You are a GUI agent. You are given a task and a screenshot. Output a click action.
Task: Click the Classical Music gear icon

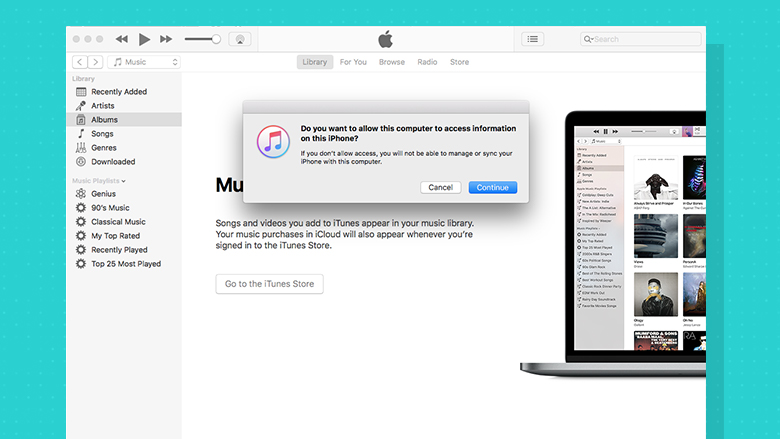pyautogui.click(x=81, y=221)
